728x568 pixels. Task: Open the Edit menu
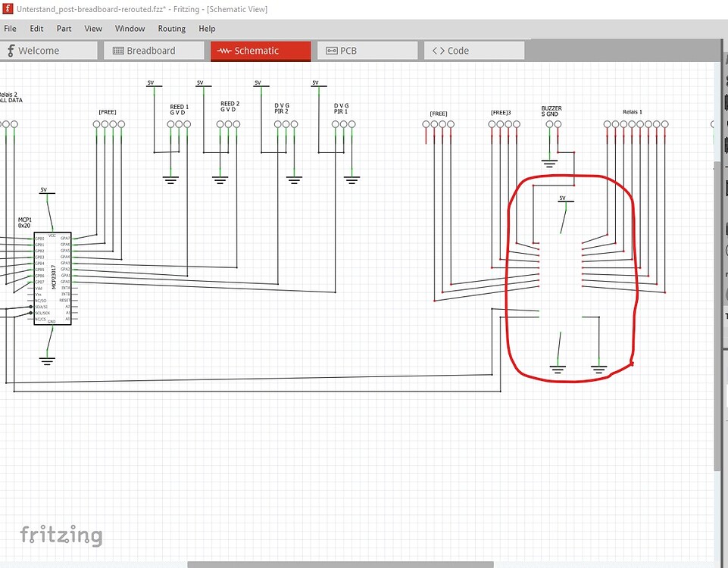tap(36, 29)
